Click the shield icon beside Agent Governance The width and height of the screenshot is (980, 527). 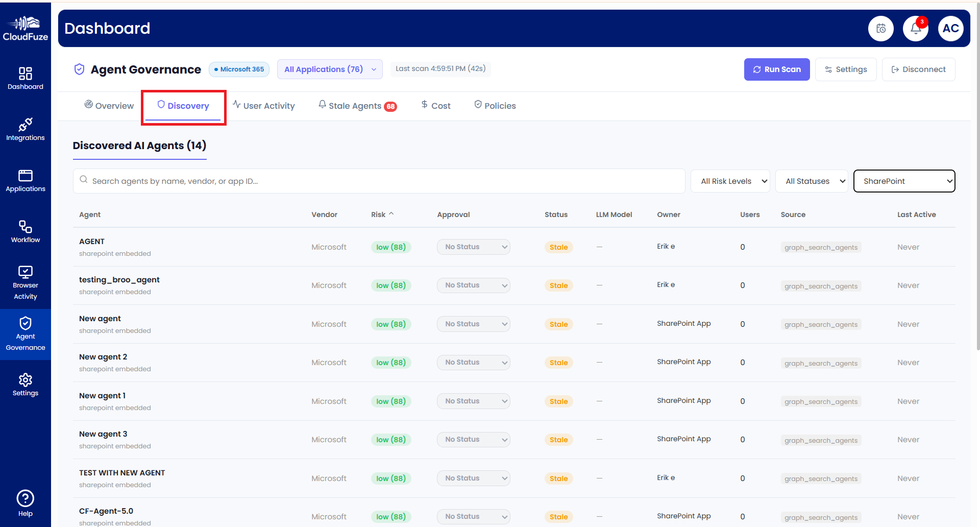[x=79, y=69]
